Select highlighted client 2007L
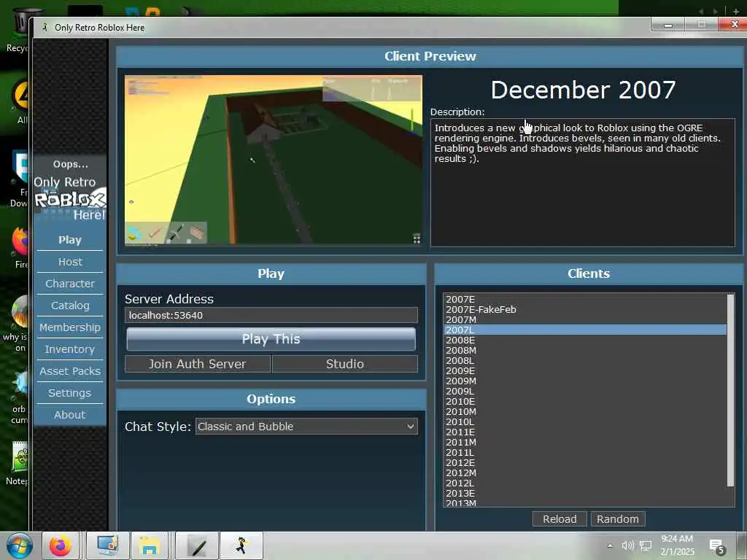This screenshot has width=747, height=560. click(x=585, y=330)
